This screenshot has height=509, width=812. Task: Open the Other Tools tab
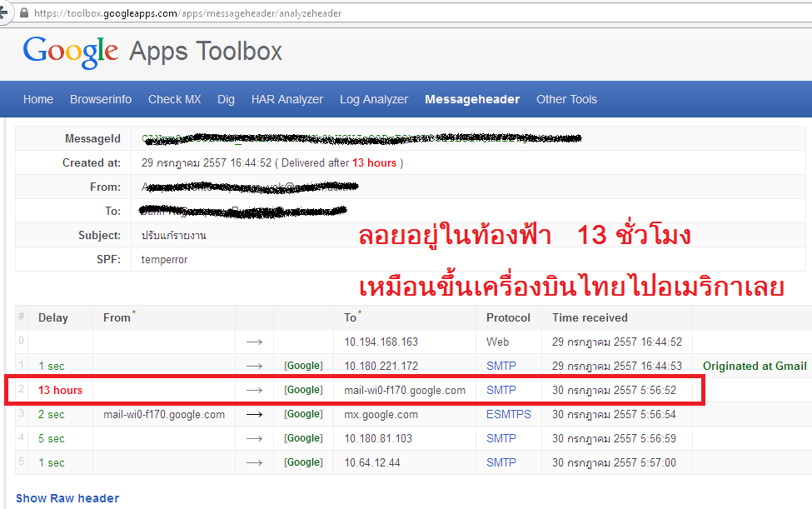(x=566, y=99)
